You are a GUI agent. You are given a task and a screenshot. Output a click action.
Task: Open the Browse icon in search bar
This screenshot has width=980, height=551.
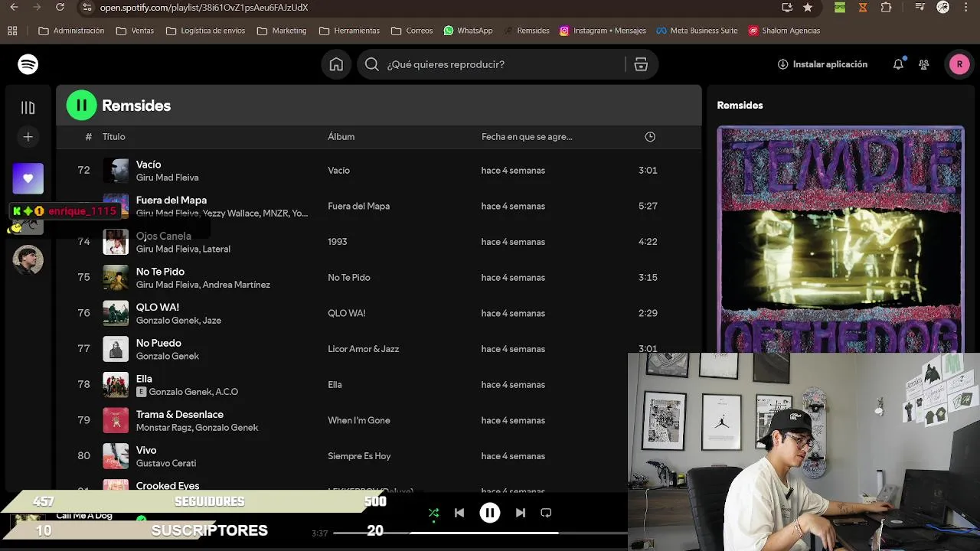pyautogui.click(x=641, y=64)
